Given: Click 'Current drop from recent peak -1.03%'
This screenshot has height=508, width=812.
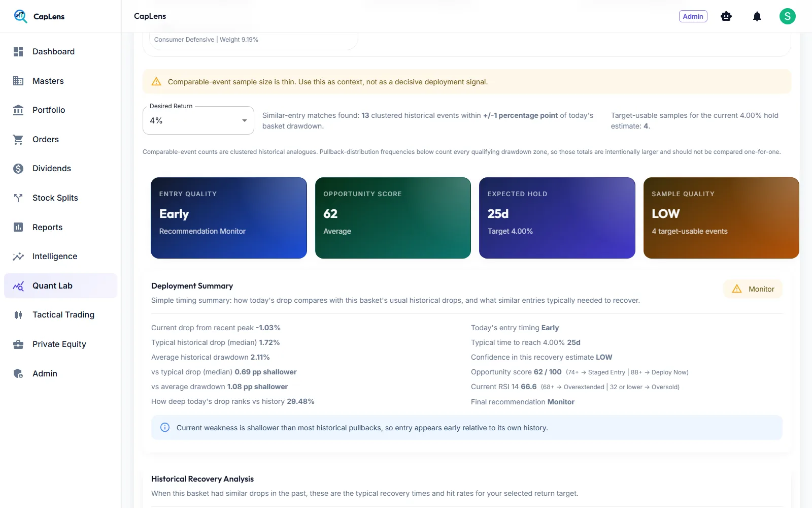Looking at the screenshot, I should [x=216, y=328].
